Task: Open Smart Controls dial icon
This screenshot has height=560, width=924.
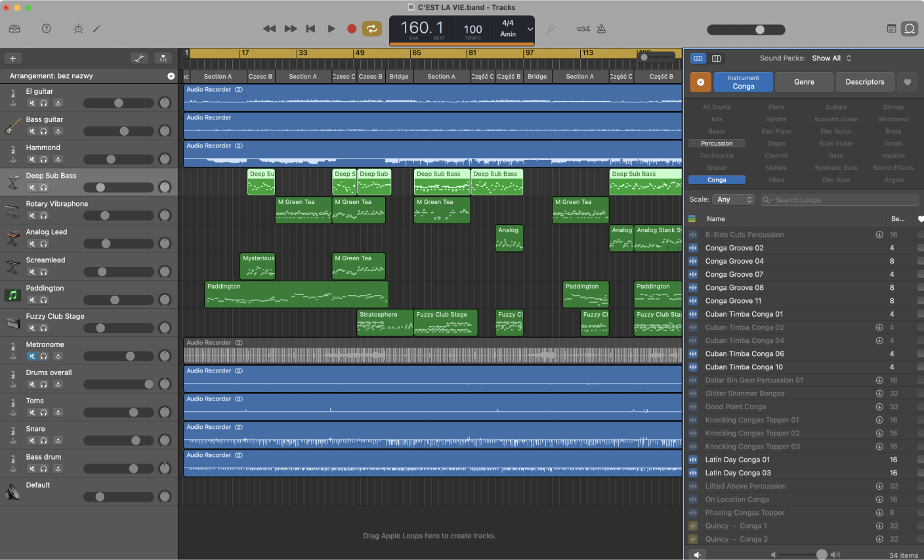Action: pyautogui.click(x=79, y=29)
